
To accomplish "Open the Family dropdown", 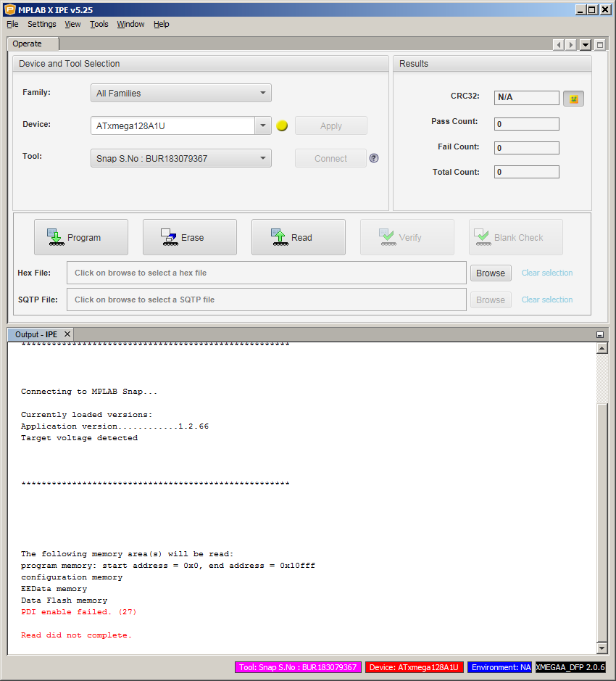I will coord(181,93).
